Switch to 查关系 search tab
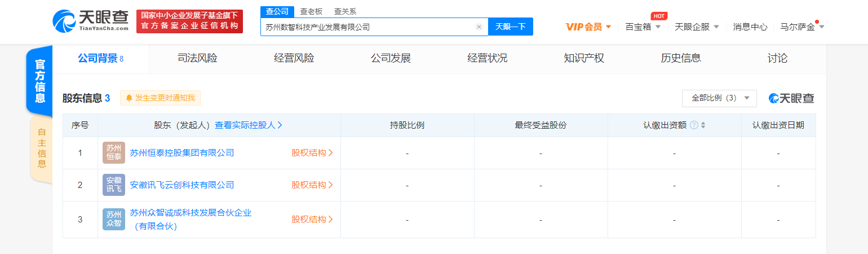This screenshot has width=868, height=254. pos(345,11)
